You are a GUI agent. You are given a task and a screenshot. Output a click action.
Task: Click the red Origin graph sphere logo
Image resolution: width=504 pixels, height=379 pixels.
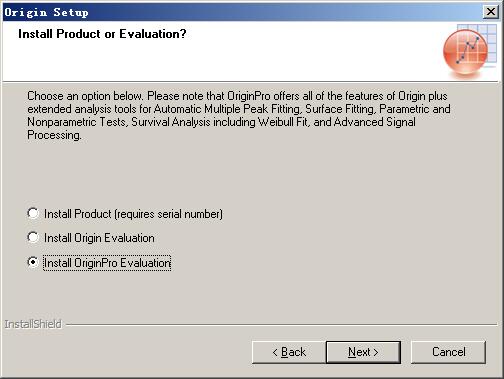click(465, 51)
